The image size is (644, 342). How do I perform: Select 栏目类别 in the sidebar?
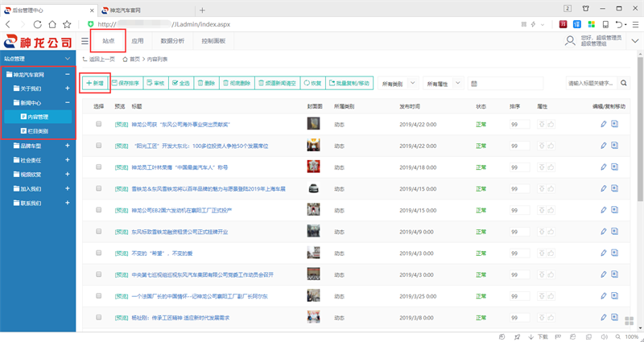click(x=38, y=131)
